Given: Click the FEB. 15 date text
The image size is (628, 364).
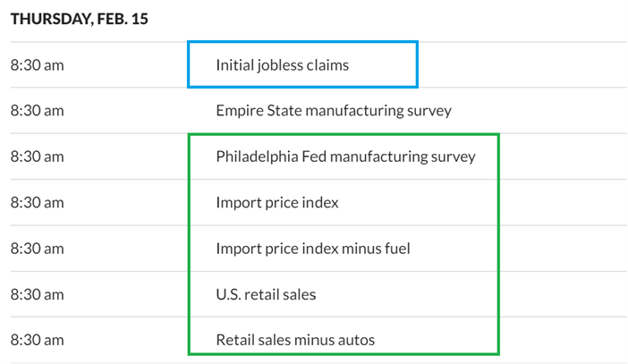Looking at the screenshot, I should [123, 20].
